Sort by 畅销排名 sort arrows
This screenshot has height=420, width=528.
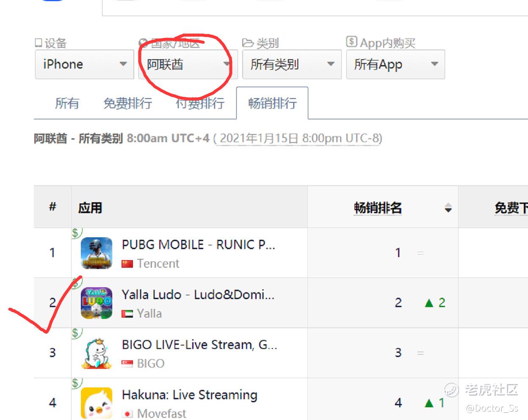448,208
